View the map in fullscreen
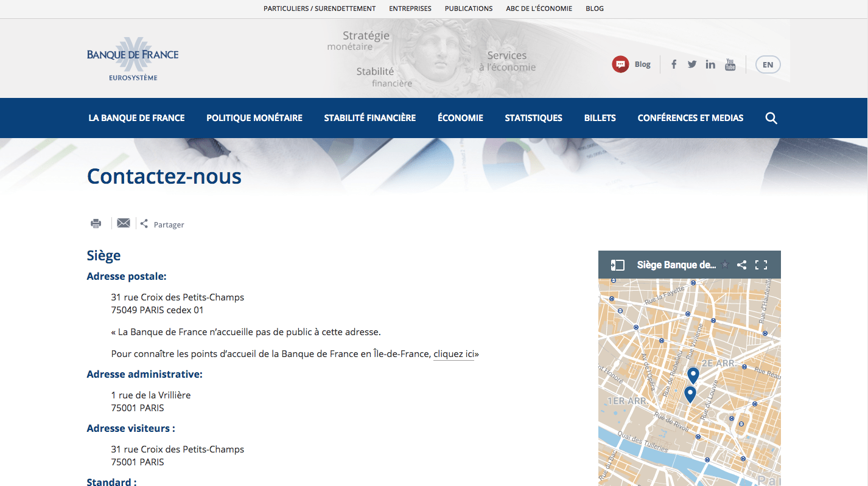868x486 pixels. point(761,265)
